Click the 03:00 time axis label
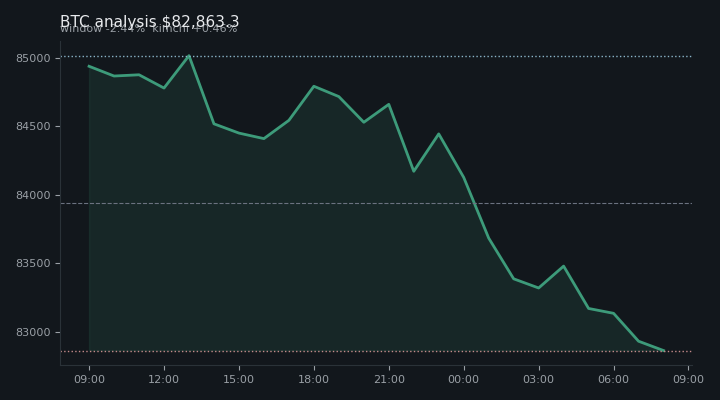The height and width of the screenshot is (400, 720). point(539,379)
